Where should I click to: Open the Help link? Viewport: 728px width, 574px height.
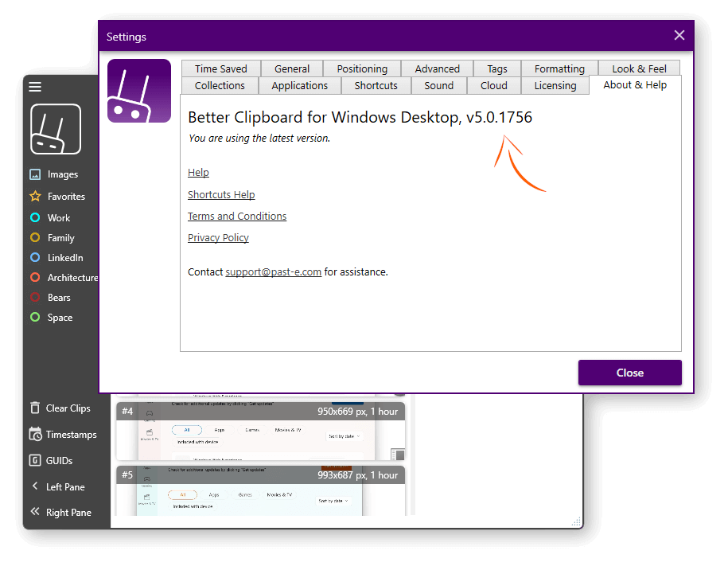pyautogui.click(x=198, y=172)
